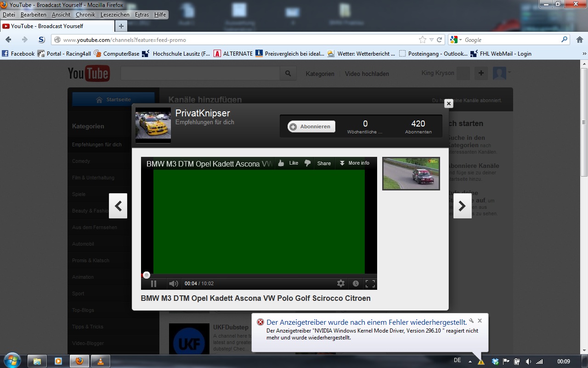This screenshot has height=368, width=588.
Task: Subscribe with the Abonnieren button
Action: [311, 126]
